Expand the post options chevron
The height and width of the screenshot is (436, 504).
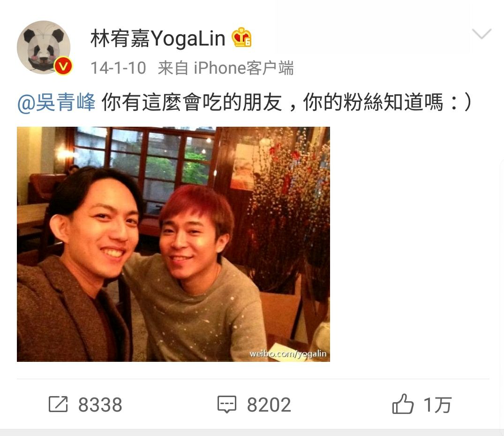481,33
